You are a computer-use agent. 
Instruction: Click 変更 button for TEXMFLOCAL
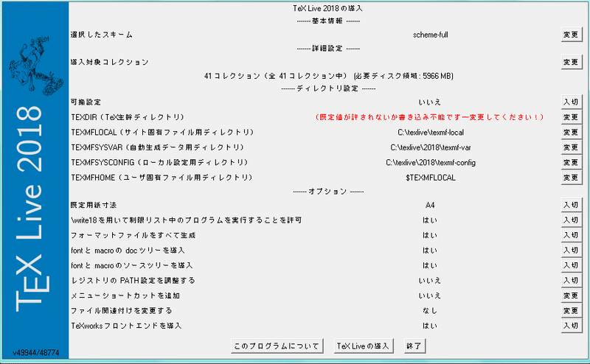(x=571, y=132)
